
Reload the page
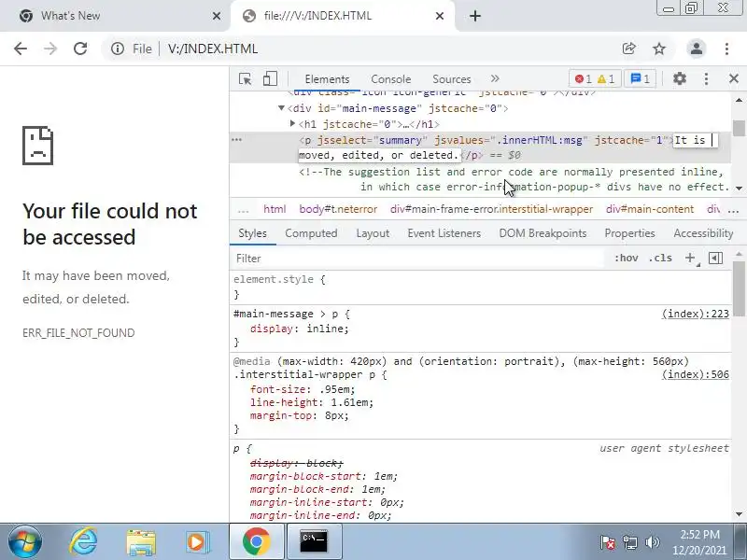coord(80,49)
